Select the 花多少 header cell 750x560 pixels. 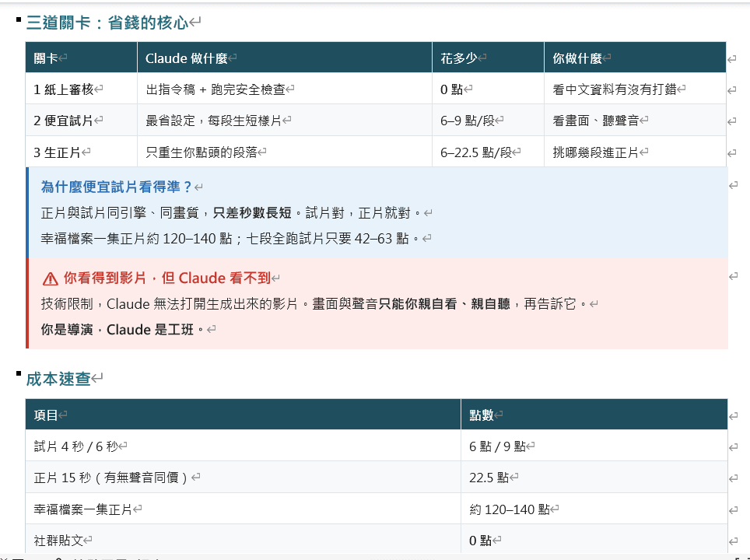pos(488,58)
